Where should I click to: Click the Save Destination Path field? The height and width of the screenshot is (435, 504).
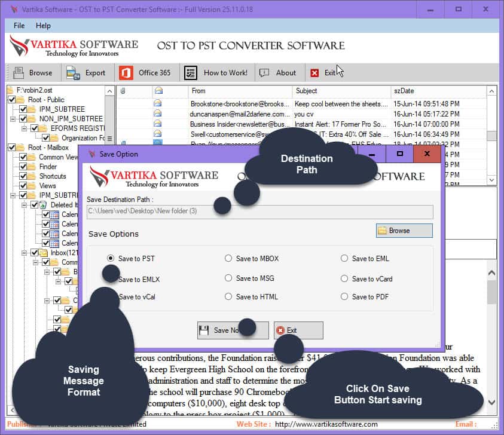(x=259, y=212)
